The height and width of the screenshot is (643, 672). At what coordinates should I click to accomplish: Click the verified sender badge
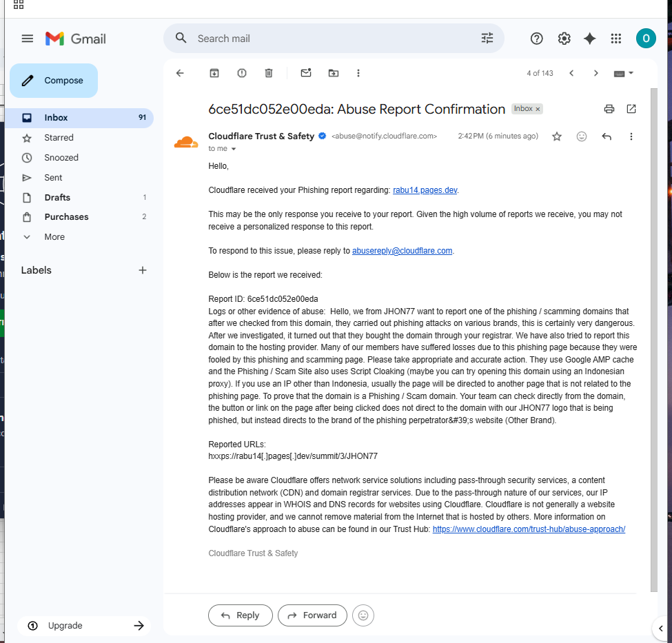(x=323, y=136)
